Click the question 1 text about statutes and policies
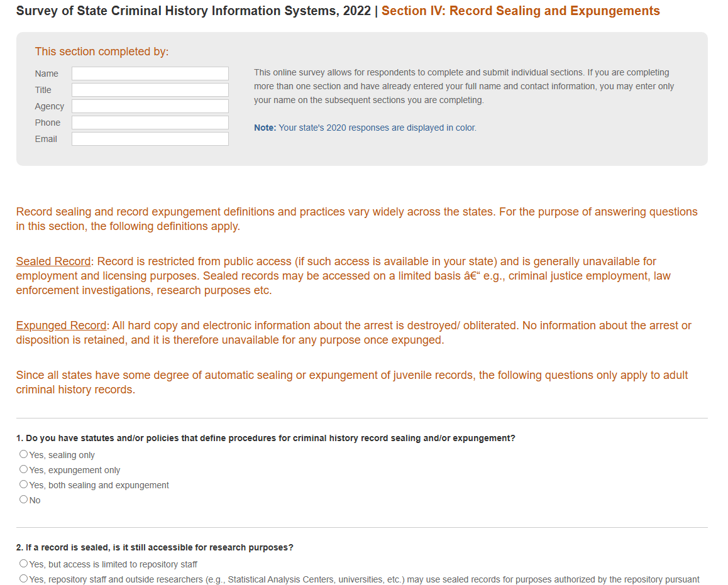Image resolution: width=728 pixels, height=585 pixels. [x=265, y=438]
